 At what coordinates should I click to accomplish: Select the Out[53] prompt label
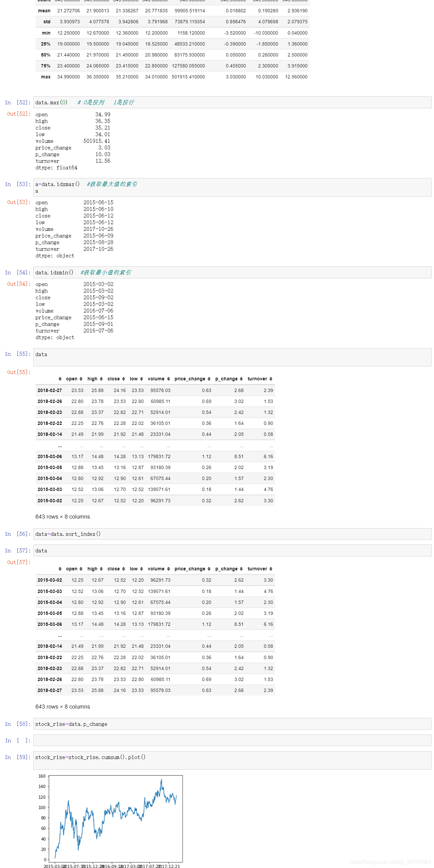(19, 202)
